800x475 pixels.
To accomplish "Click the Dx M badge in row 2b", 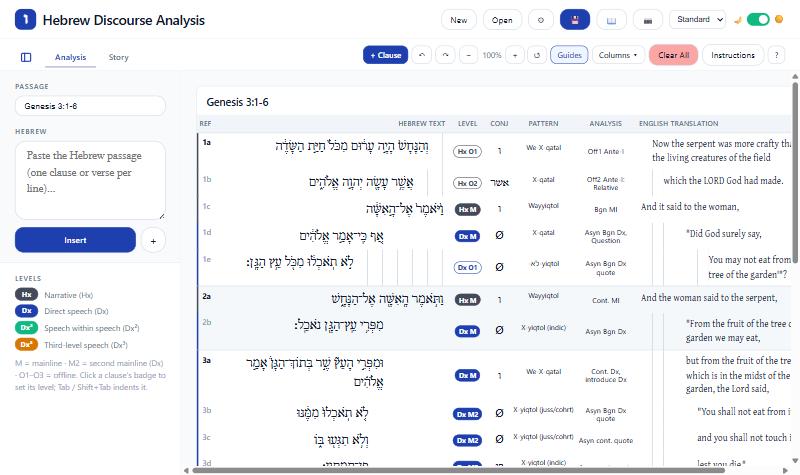I will [x=467, y=332].
